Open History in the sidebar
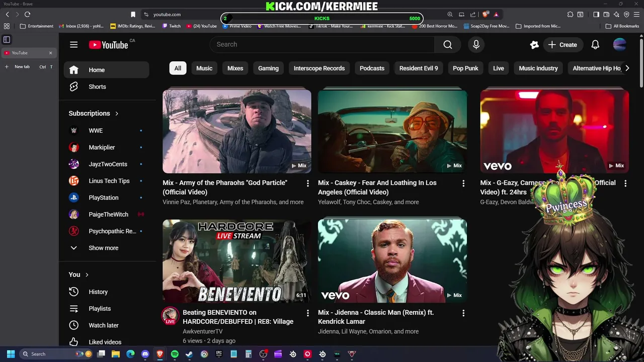The image size is (644, 362). pyautogui.click(x=106, y=292)
